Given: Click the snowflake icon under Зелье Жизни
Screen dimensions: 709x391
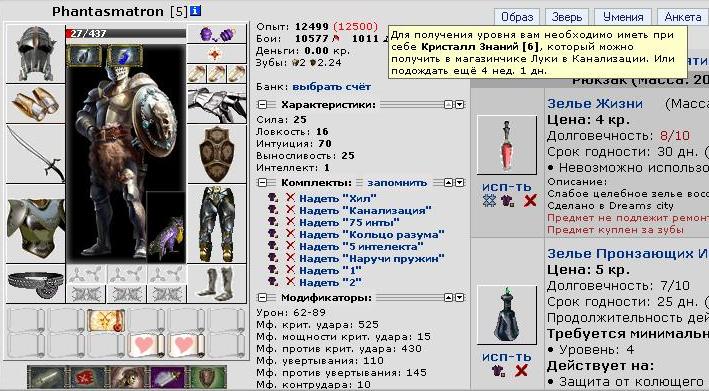Looking at the screenshot, I should pyautogui.click(x=489, y=201).
